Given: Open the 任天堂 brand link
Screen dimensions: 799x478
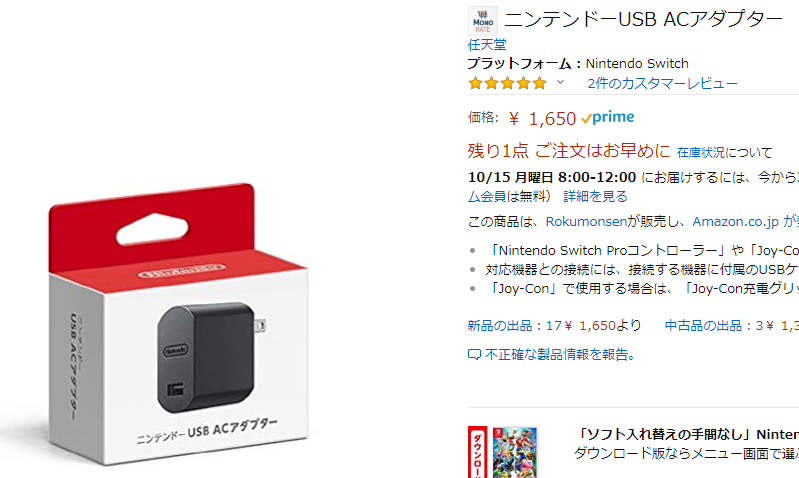Looking at the screenshot, I should pos(487,45).
